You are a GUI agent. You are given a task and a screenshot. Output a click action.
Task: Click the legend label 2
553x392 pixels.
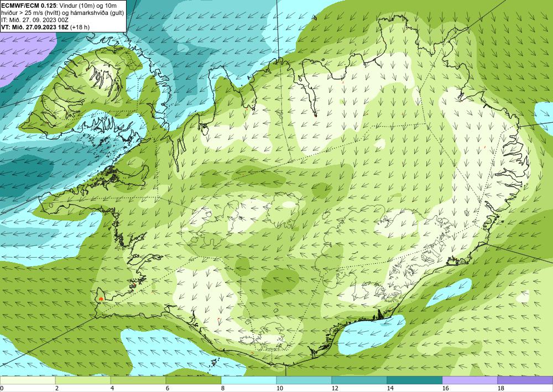[56, 388]
